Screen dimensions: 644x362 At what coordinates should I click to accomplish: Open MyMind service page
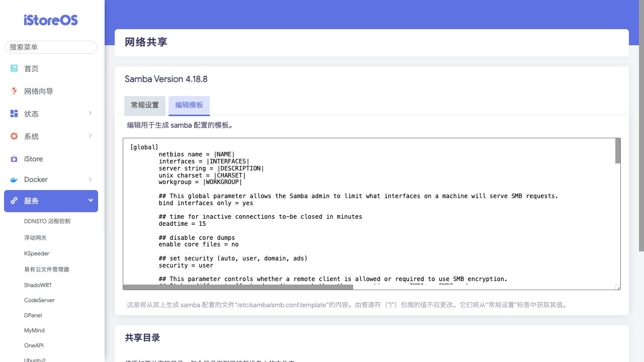click(34, 330)
